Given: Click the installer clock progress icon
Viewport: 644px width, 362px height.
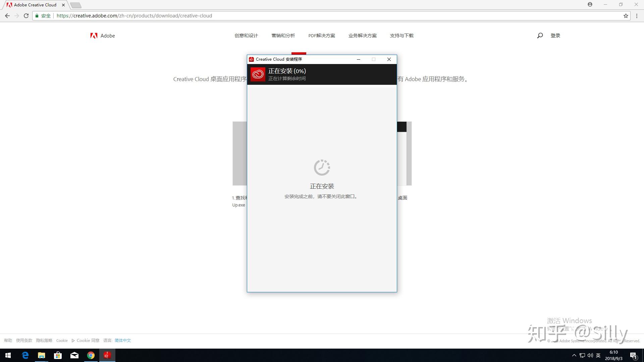Looking at the screenshot, I should (322, 167).
